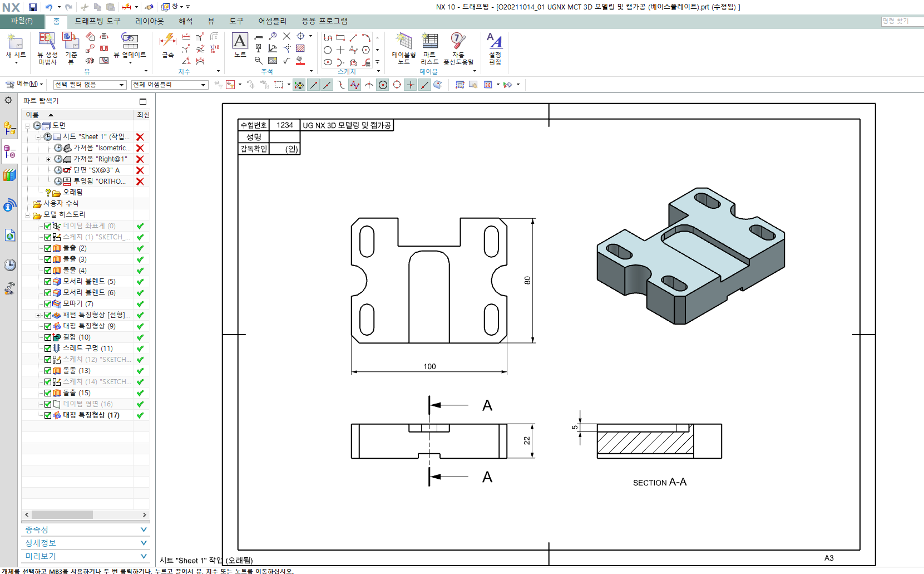This screenshot has width=924, height=574.
Task: Uncheck the 돌출 (2) feature checkbox
Action: point(48,248)
